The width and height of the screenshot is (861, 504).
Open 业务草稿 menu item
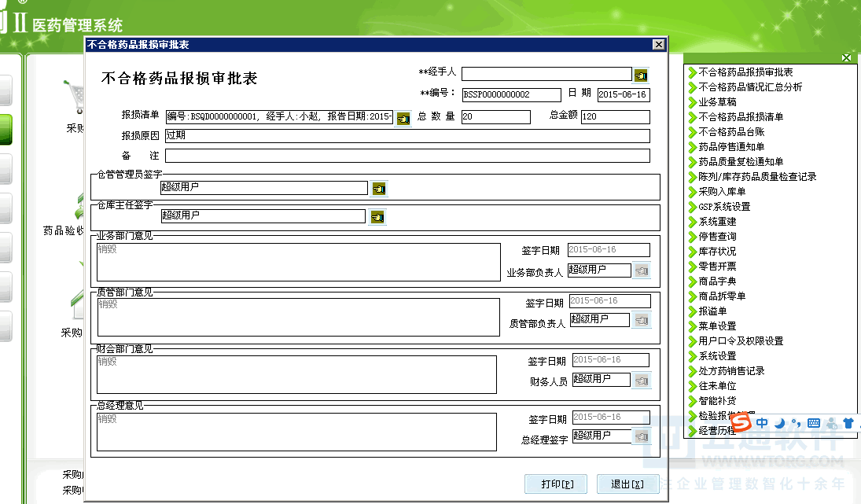pyautogui.click(x=717, y=102)
